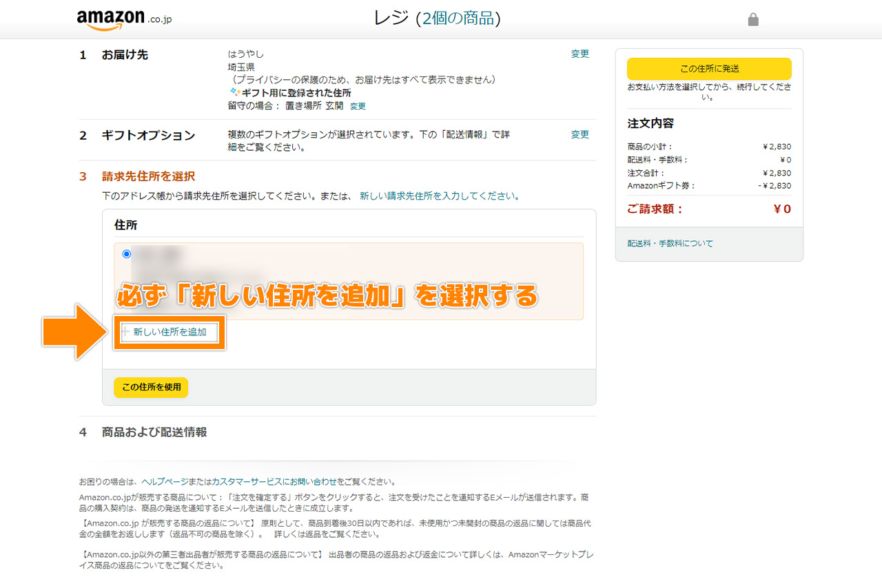Click the 商品および配送情報 section heading
The image size is (882, 588).
click(154, 432)
